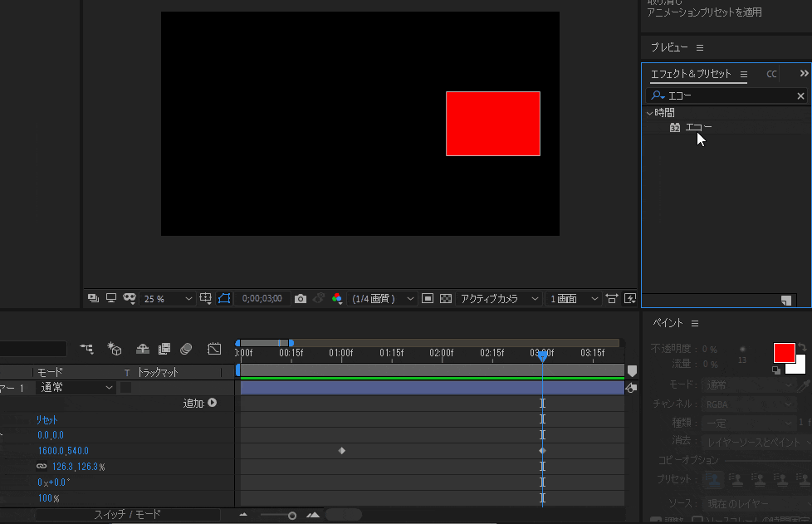The height and width of the screenshot is (524, 812).
Task: Click the position value 1600.0,540.0
Action: [x=62, y=451]
